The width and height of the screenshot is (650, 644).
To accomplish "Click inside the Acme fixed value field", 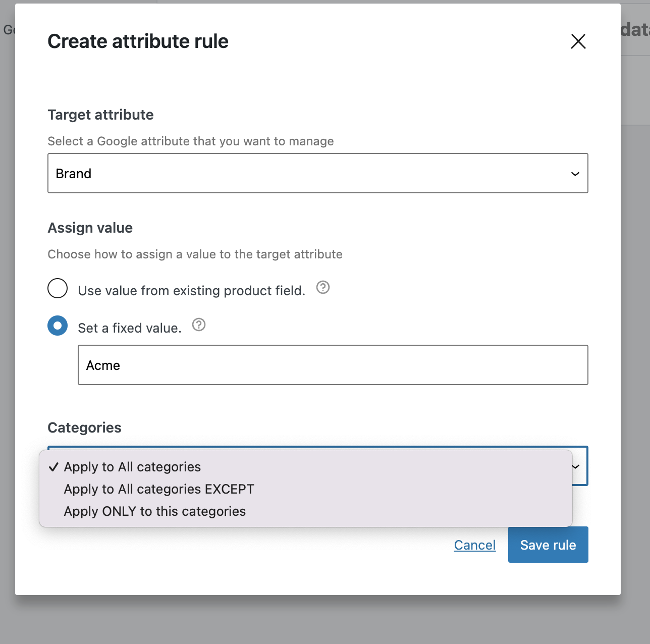I will [x=333, y=365].
